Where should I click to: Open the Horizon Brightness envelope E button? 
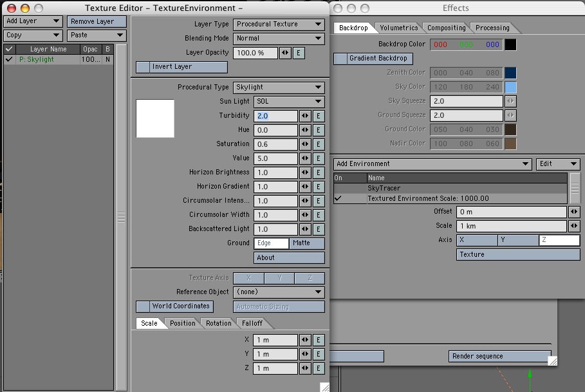pos(319,173)
